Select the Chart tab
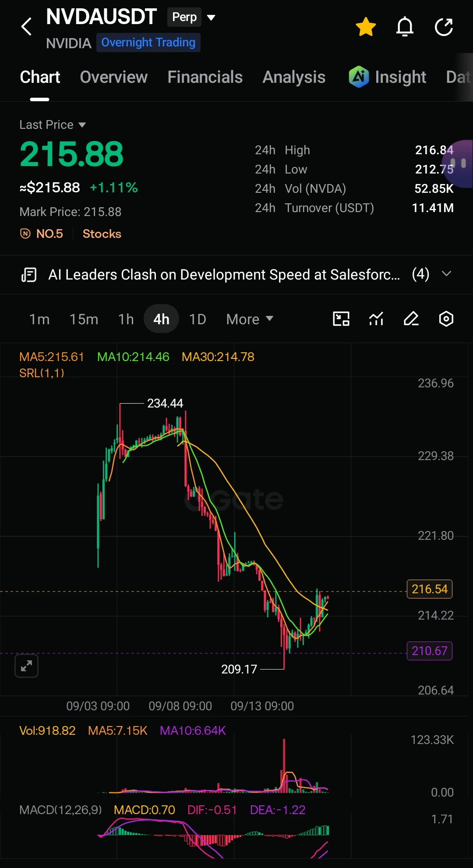This screenshot has height=868, width=473. point(40,77)
